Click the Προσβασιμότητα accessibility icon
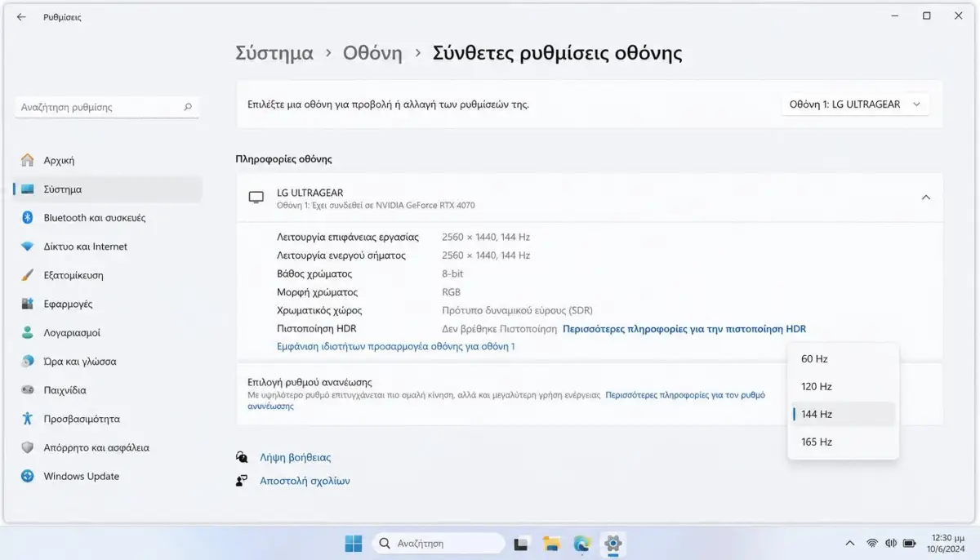This screenshot has width=980, height=560. point(28,419)
